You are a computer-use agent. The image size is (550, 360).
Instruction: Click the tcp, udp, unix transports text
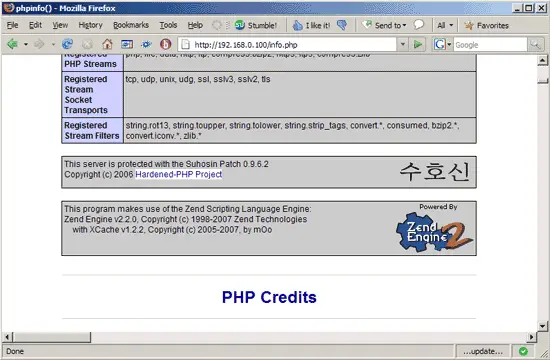coord(198,79)
